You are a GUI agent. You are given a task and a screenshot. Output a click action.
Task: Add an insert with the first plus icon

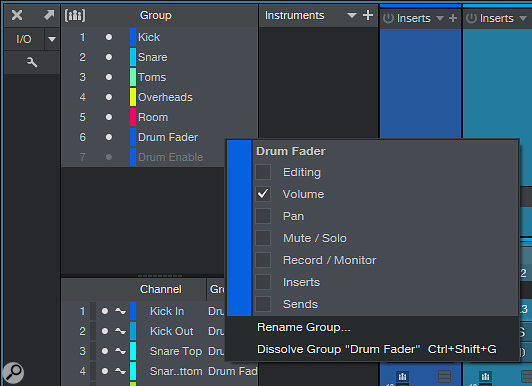click(453, 18)
